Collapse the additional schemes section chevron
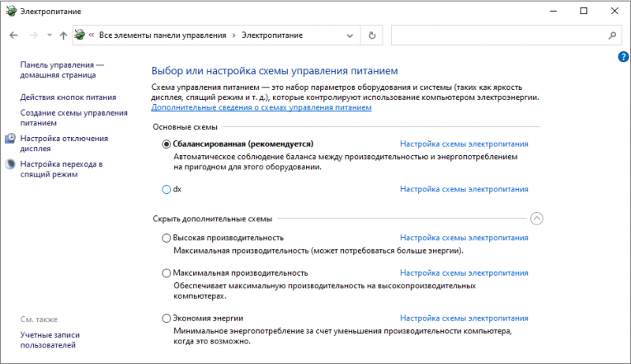Image resolution: width=631 pixels, height=364 pixels. click(536, 218)
